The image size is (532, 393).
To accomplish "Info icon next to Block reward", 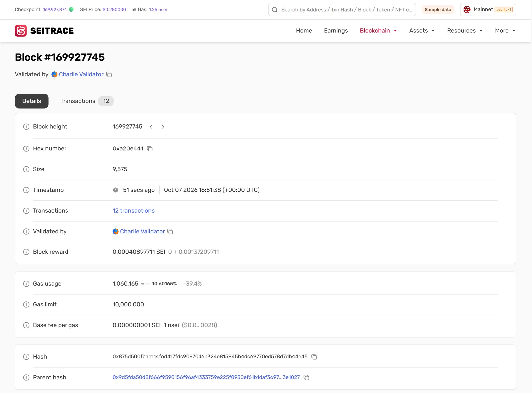I will 26,252.
